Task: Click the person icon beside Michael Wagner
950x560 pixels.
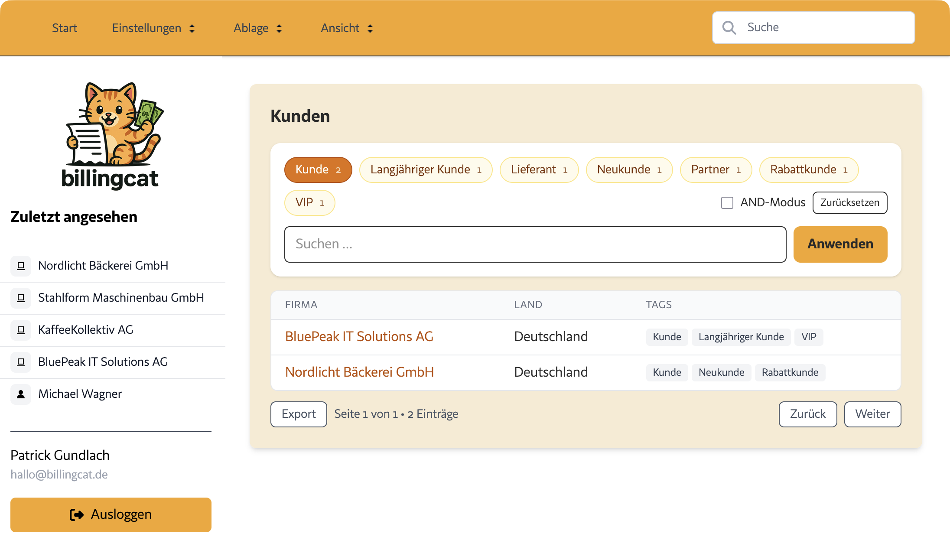Action: click(20, 394)
